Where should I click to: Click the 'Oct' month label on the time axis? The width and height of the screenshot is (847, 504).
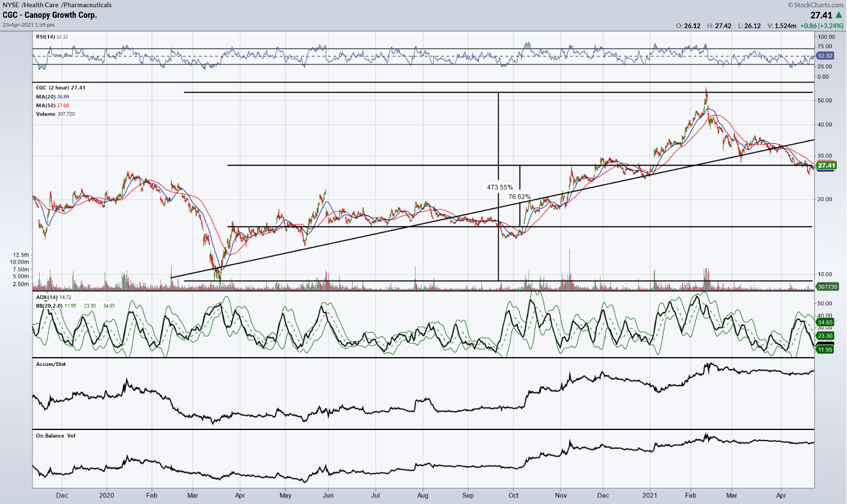(514, 495)
